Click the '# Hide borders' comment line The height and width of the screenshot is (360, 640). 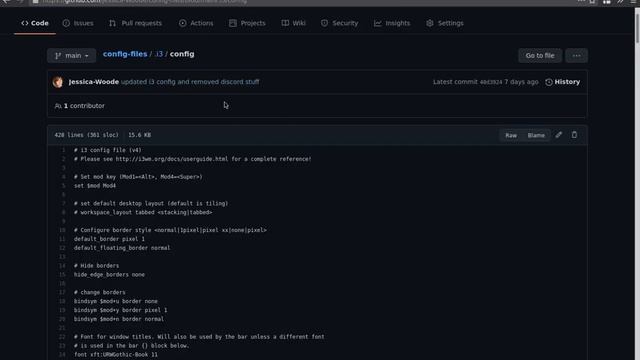(96, 266)
